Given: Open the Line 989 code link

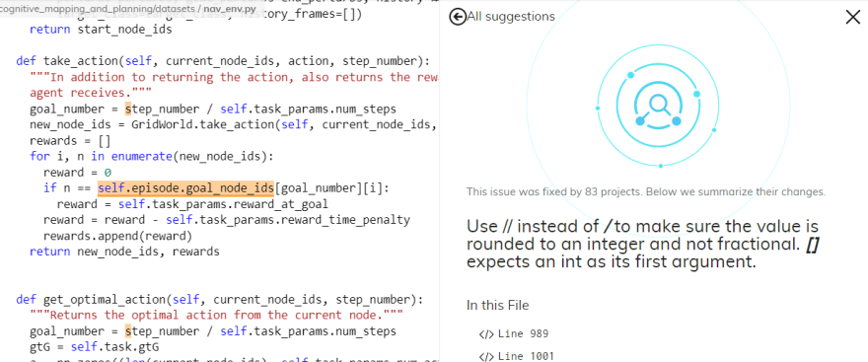Looking at the screenshot, I should (523, 333).
